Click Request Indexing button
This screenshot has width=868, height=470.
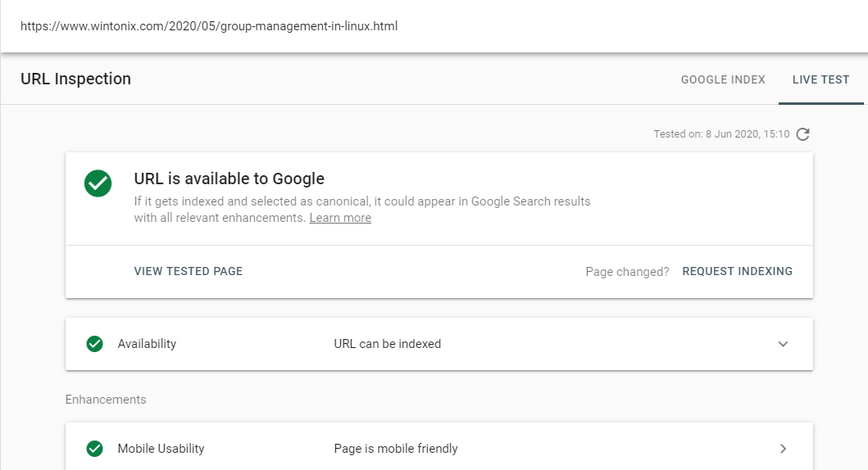click(x=737, y=272)
